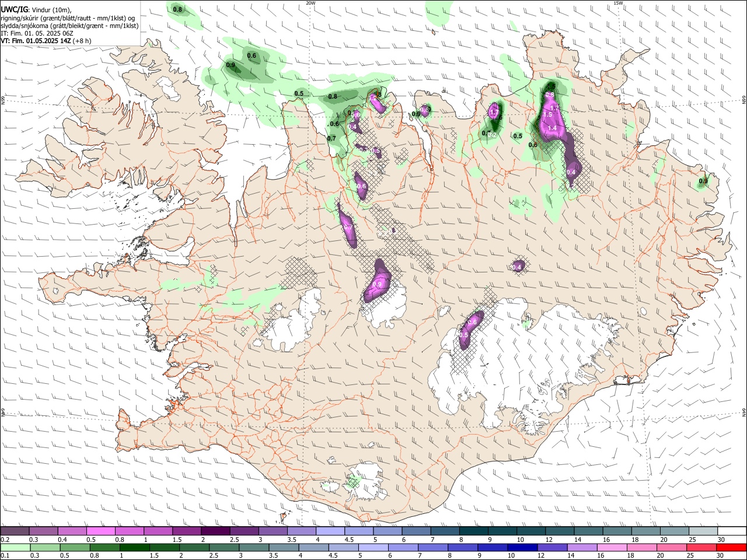Select the 6 swatch in upper legend row
Screen dimensions: 747x560
point(417,531)
